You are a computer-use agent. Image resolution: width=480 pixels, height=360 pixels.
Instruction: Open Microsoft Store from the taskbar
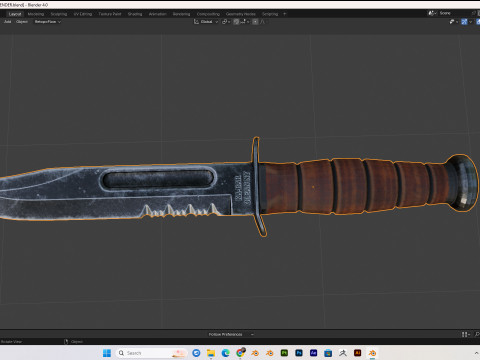tap(328, 353)
